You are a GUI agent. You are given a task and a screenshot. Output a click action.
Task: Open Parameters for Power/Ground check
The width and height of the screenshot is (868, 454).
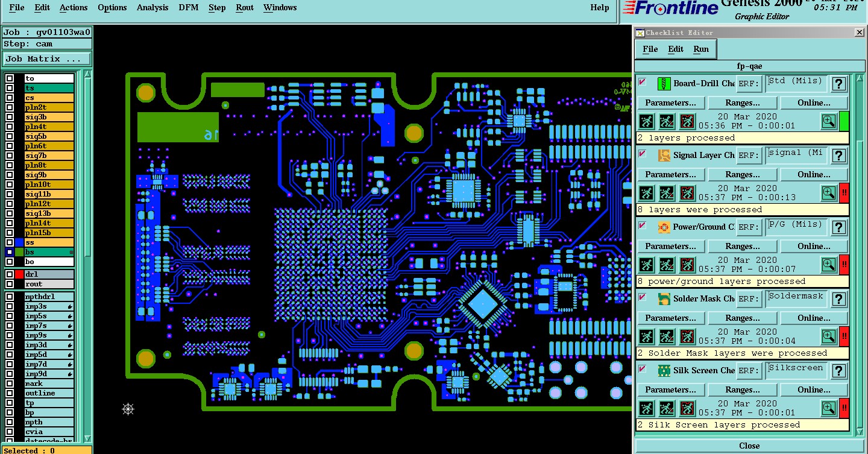(x=671, y=246)
